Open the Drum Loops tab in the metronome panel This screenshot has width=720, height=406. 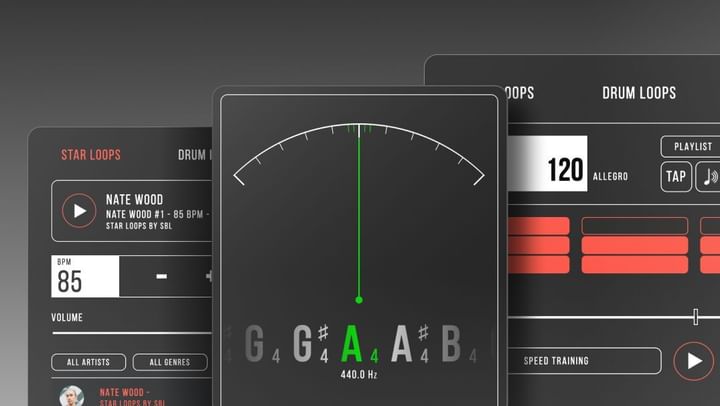(x=639, y=93)
